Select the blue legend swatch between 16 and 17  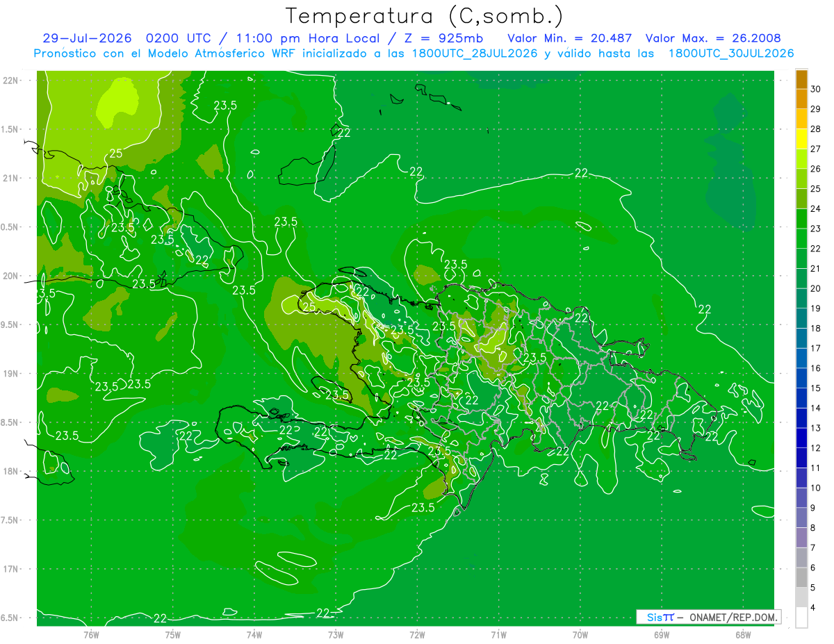click(801, 358)
